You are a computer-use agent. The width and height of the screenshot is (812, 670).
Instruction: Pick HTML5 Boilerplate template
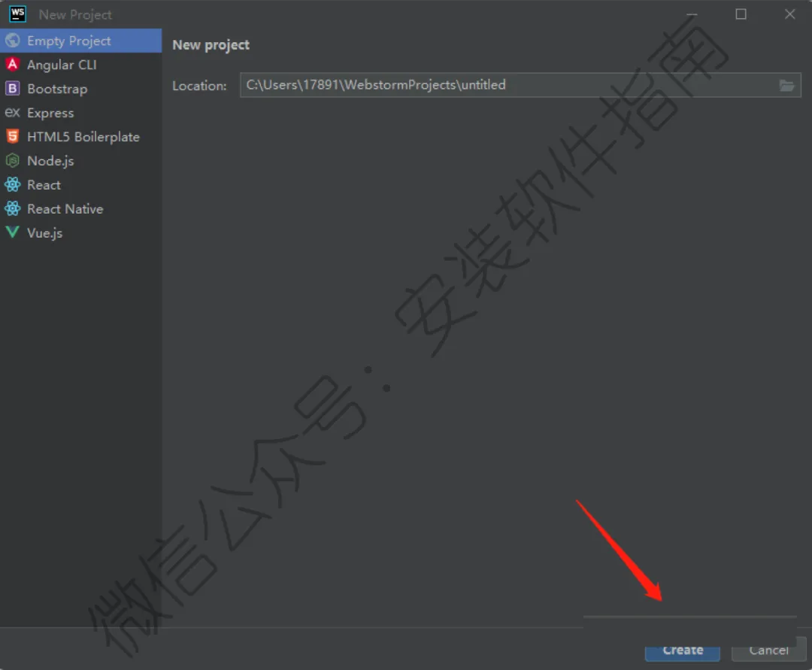click(x=80, y=137)
